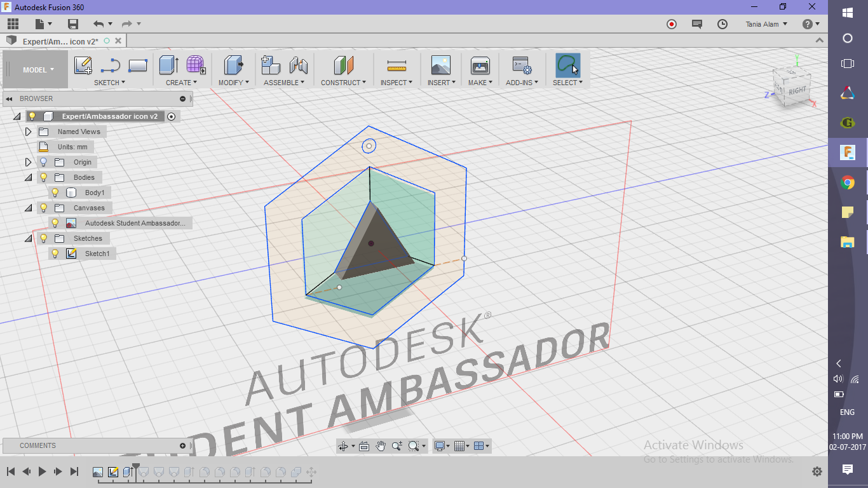This screenshot has height=488, width=868.
Task: Open the Create Form purple sculpt icon
Action: tap(196, 65)
